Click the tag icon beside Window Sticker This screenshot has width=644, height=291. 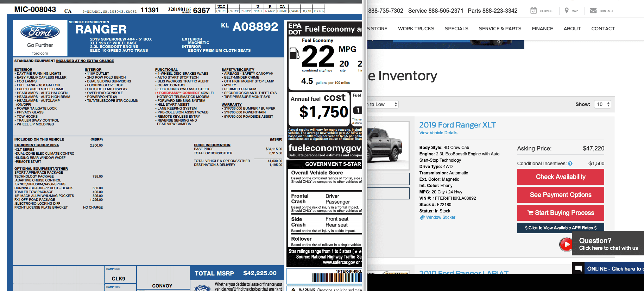click(x=422, y=218)
